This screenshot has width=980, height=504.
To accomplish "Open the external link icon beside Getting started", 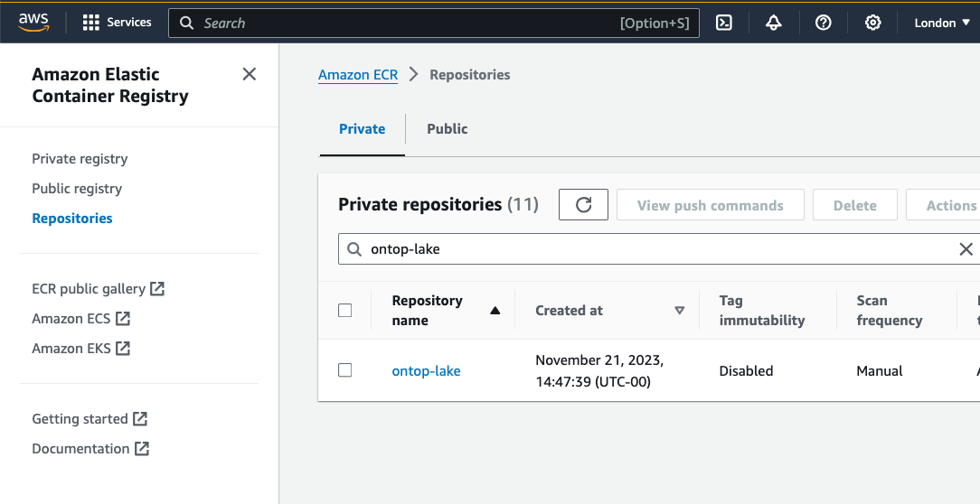I will (141, 418).
